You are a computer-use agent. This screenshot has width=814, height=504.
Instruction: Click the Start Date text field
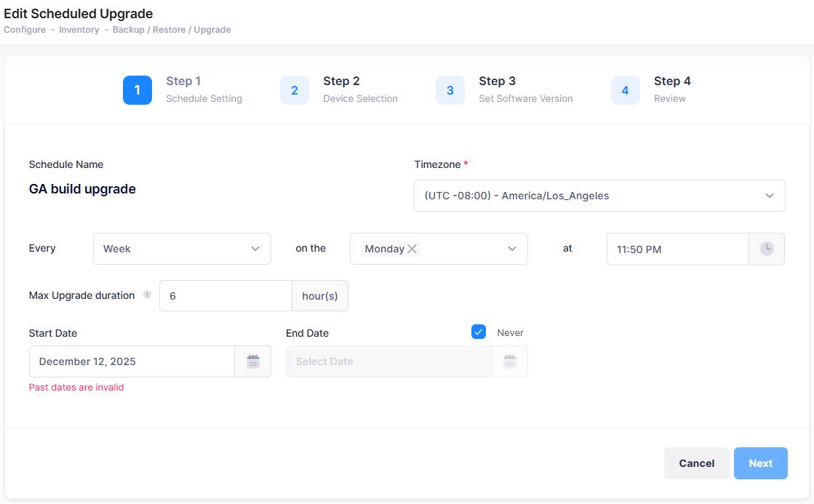132,361
